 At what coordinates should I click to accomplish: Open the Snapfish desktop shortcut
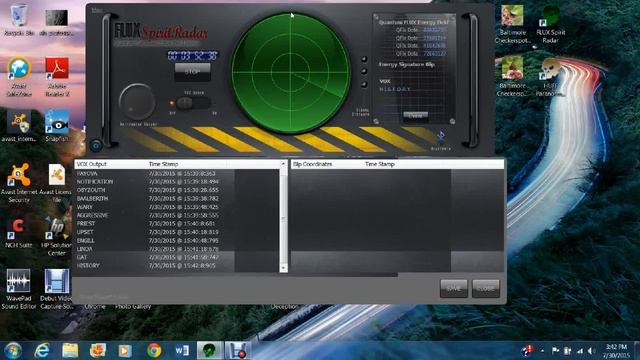click(x=57, y=125)
